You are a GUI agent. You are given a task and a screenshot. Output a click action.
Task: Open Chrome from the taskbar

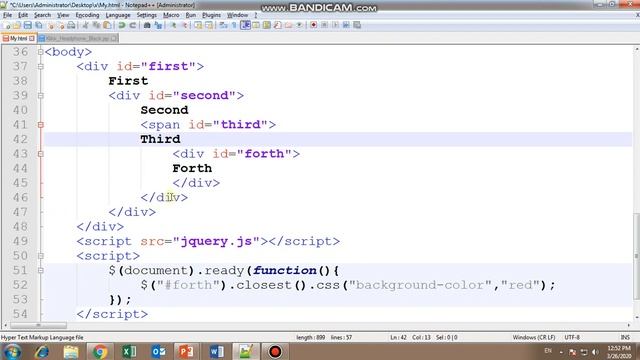coord(100,351)
